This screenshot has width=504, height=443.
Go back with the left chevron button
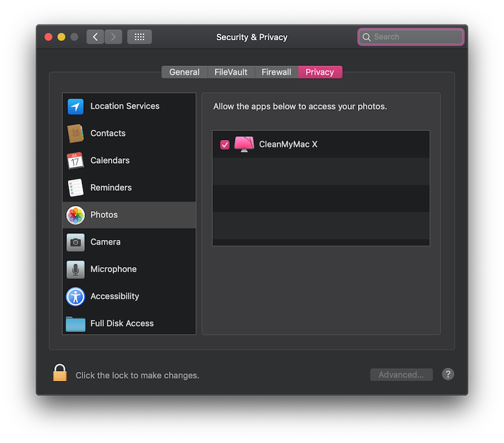point(95,37)
